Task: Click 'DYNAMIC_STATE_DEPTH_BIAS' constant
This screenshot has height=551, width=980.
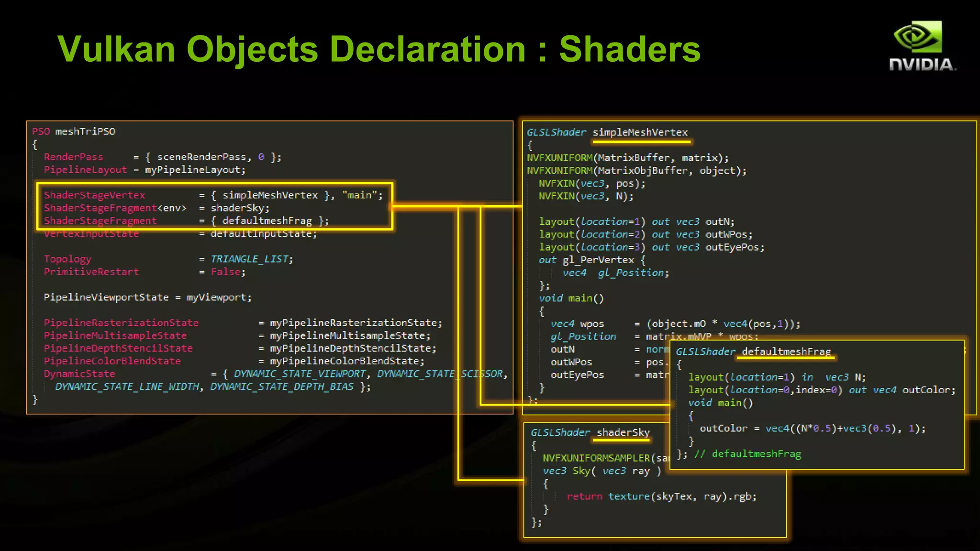Action: [x=282, y=386]
